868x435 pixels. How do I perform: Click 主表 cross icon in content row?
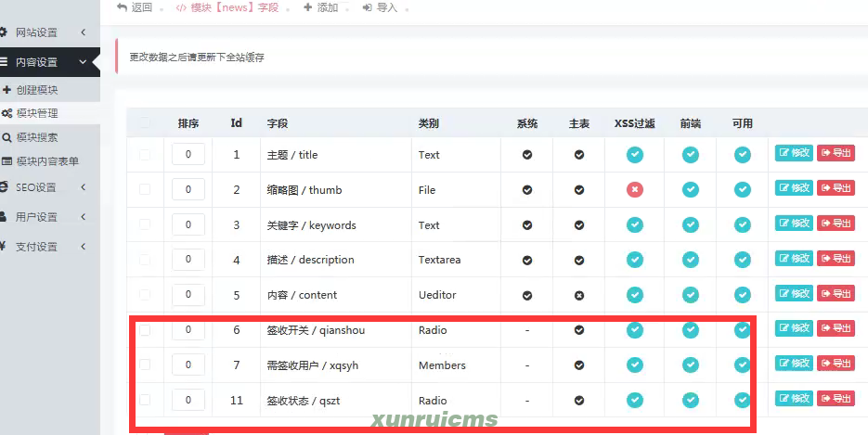[x=579, y=295]
